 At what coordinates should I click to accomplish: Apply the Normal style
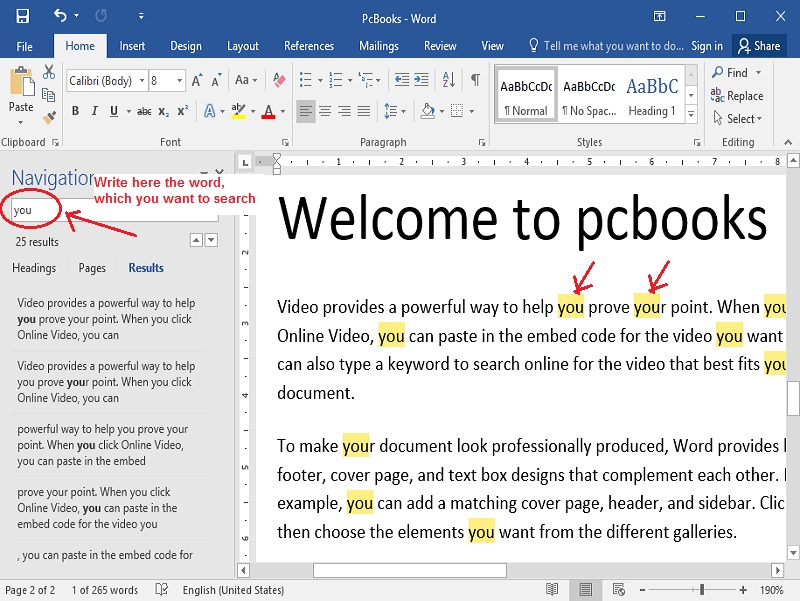(526, 95)
